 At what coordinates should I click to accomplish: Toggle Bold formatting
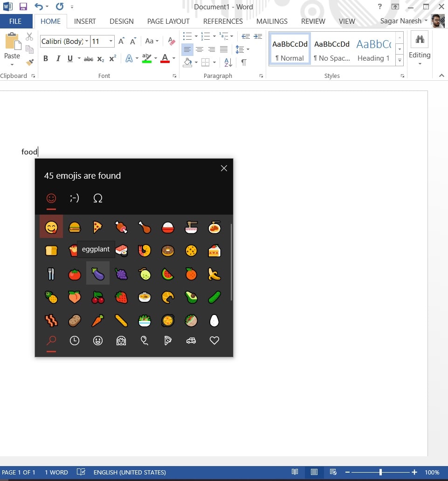coord(46,59)
